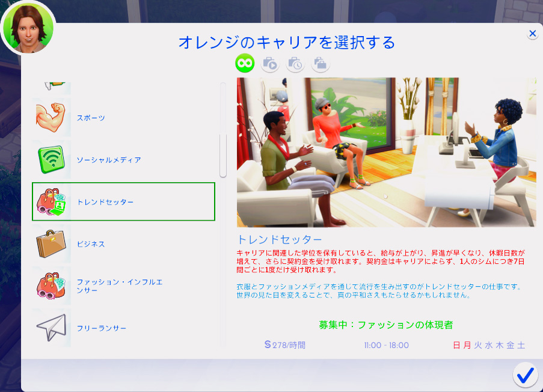
Task: Toggle the briefcase with clock filter
Action: 295,63
